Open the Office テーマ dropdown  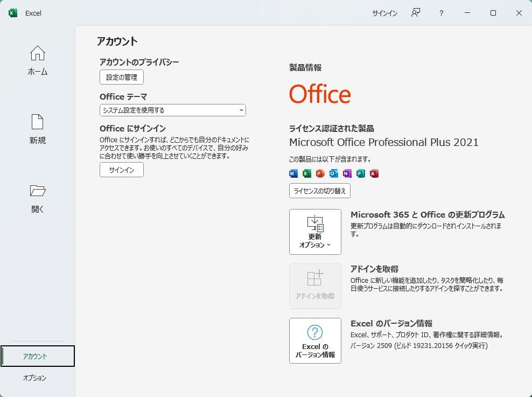tap(172, 110)
